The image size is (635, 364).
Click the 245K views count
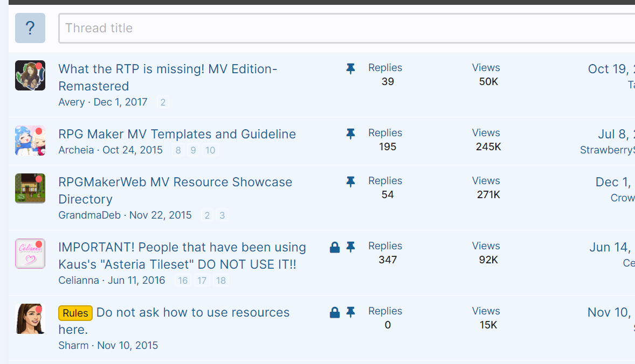click(x=488, y=147)
